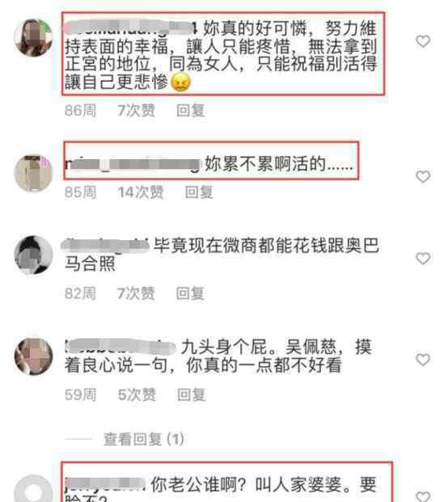Image resolution: width=448 pixels, height=502 pixels.
Task: Open the avatar of the 微商 commenter
Action: tap(33, 255)
